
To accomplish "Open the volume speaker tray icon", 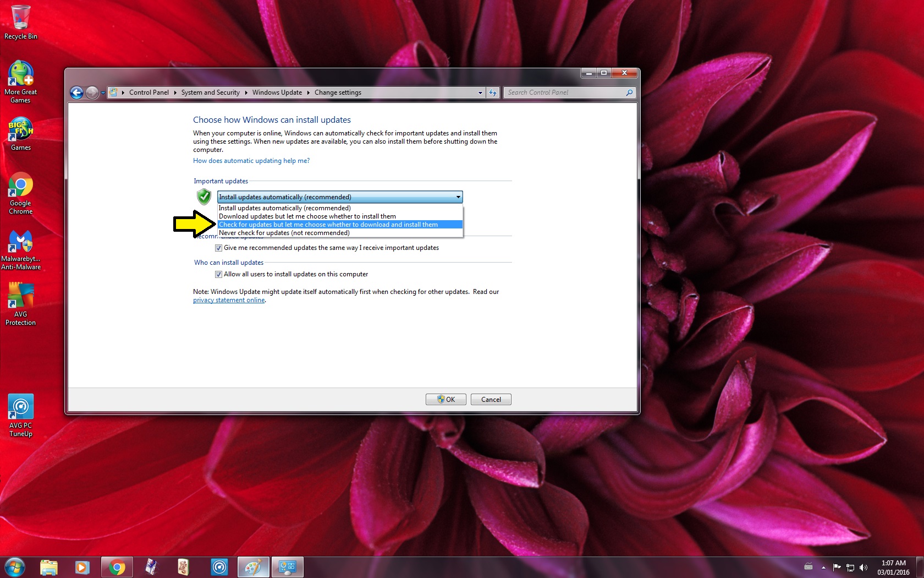I will [x=864, y=568].
